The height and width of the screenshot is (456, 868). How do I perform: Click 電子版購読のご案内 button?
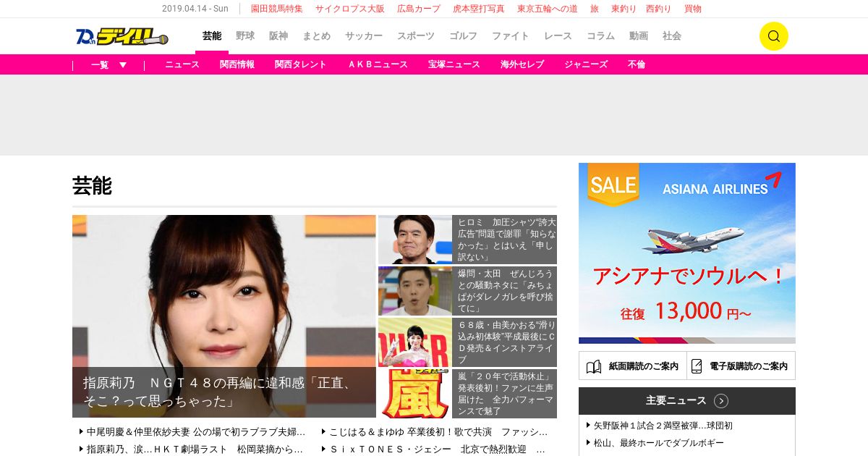(x=741, y=366)
